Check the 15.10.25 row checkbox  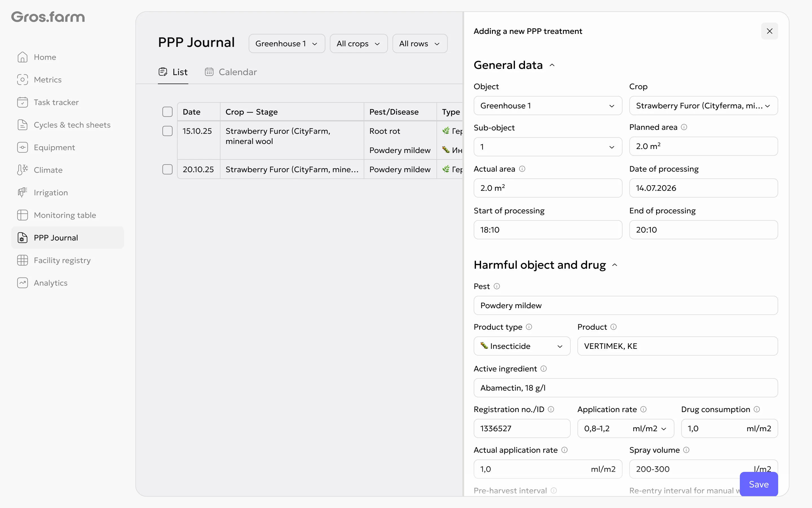click(167, 131)
